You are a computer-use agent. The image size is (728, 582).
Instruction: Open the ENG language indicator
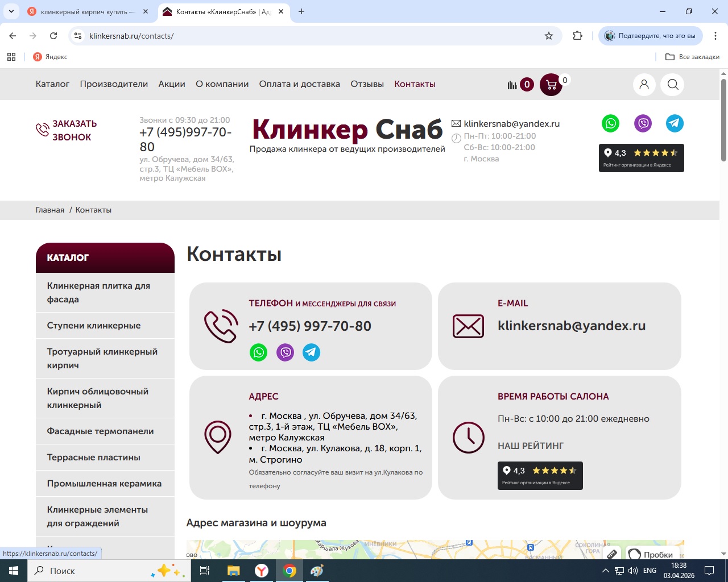pyautogui.click(x=650, y=571)
